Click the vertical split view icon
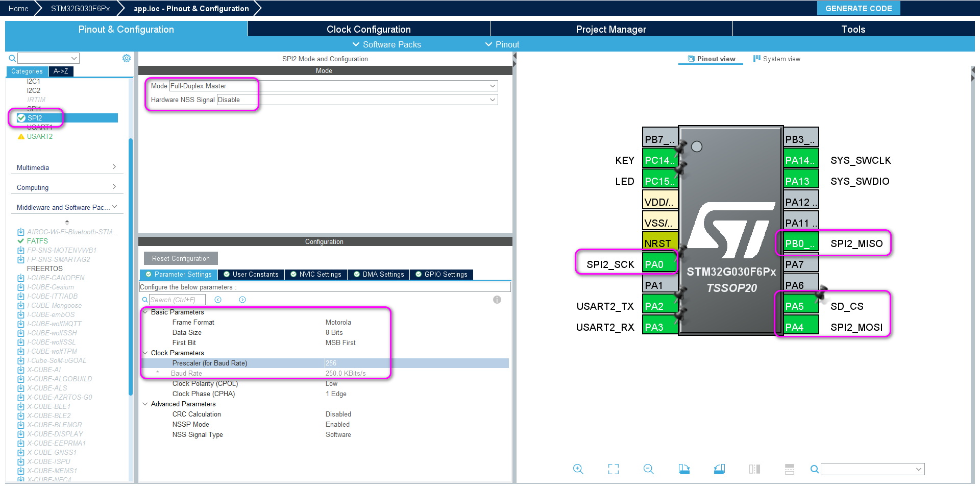This screenshot has width=980, height=489. 754,469
